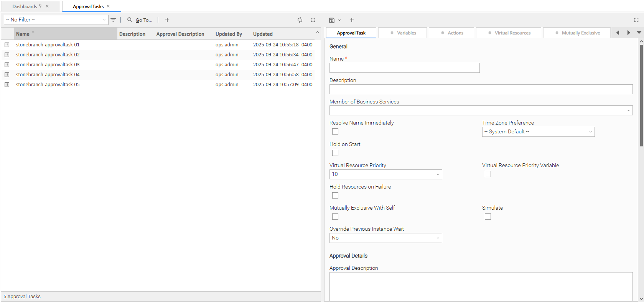Enable Resolve Name Immediately checkbox

[x=335, y=131]
